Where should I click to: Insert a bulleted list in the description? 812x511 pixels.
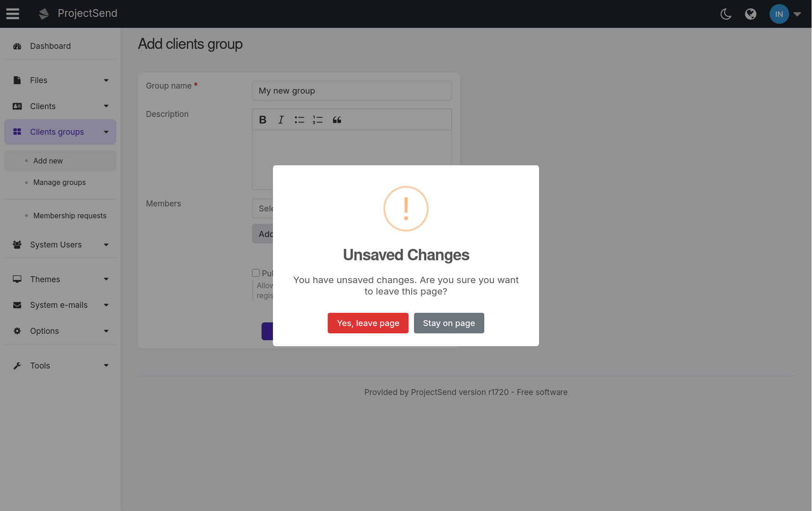[299, 120]
